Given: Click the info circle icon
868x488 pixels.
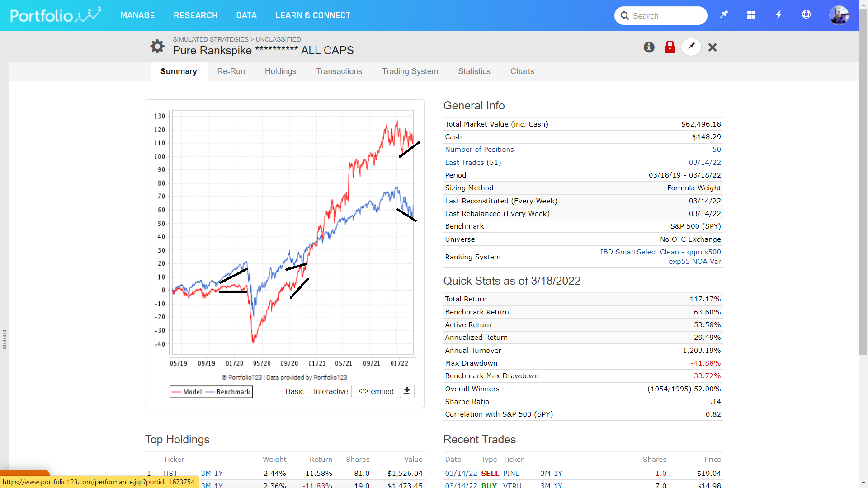Looking at the screenshot, I should (649, 47).
